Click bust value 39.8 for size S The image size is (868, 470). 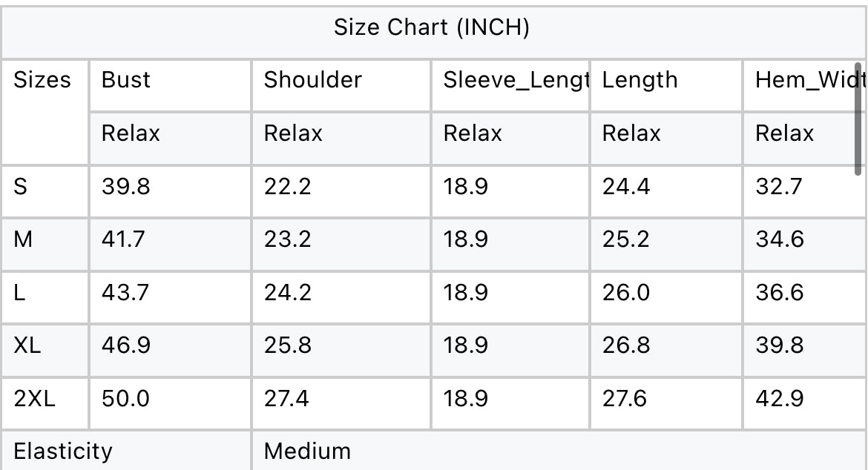[x=125, y=186]
